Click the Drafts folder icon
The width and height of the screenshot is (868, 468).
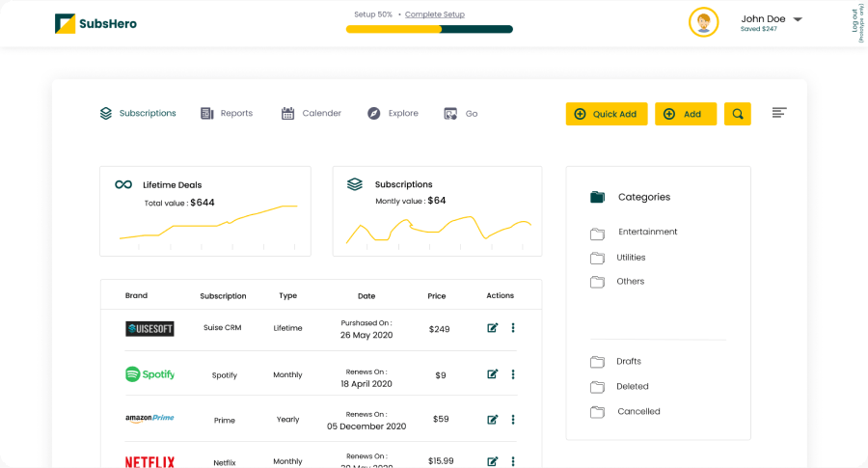tap(597, 362)
